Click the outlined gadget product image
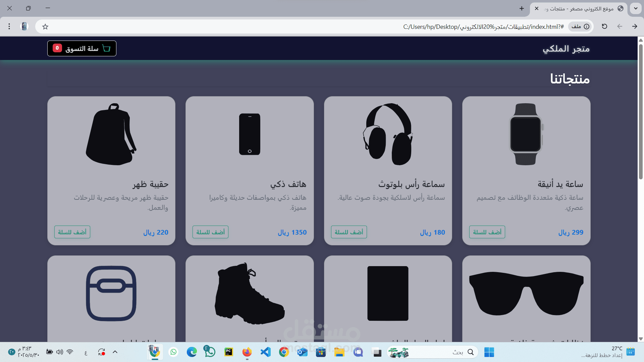The width and height of the screenshot is (644, 362). (x=111, y=293)
